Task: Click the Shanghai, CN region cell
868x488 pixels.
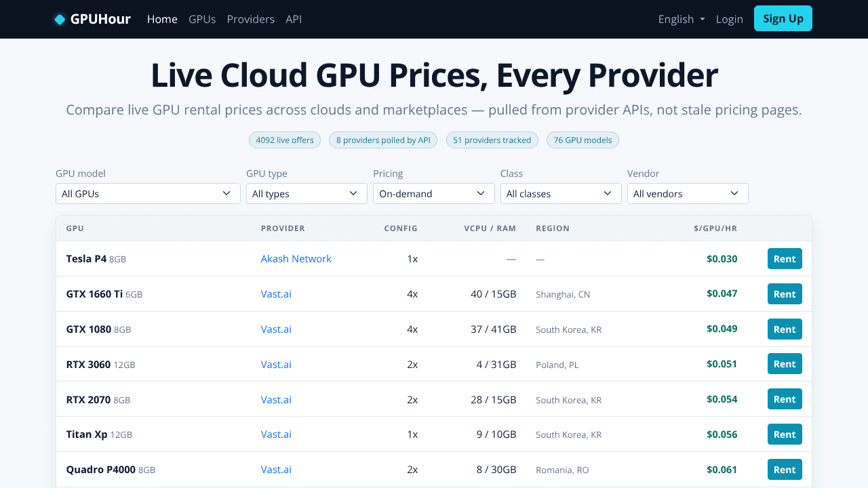Action: [563, 294]
